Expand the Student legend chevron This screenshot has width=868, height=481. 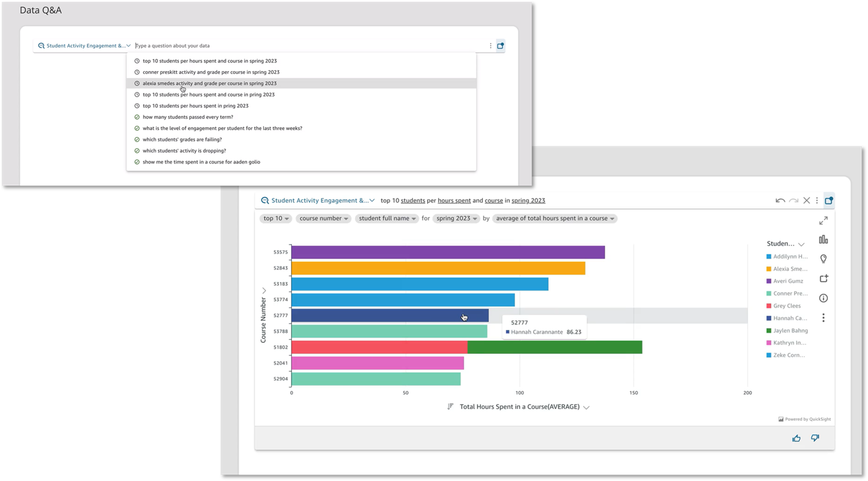(801, 244)
